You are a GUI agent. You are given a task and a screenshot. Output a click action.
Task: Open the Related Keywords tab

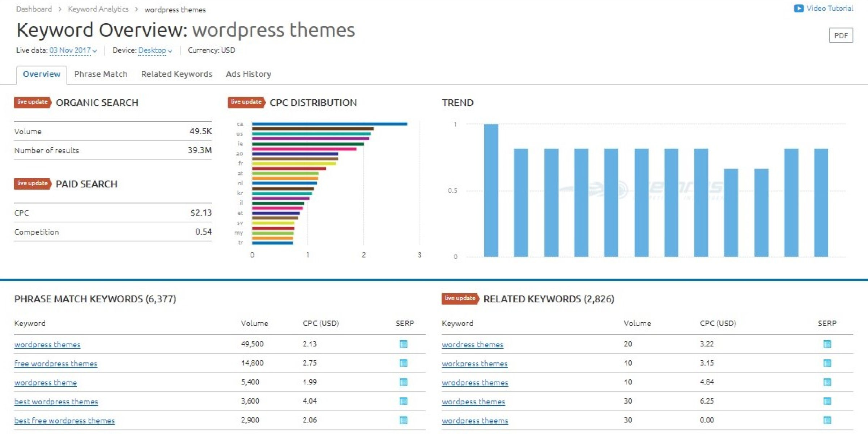(x=176, y=74)
